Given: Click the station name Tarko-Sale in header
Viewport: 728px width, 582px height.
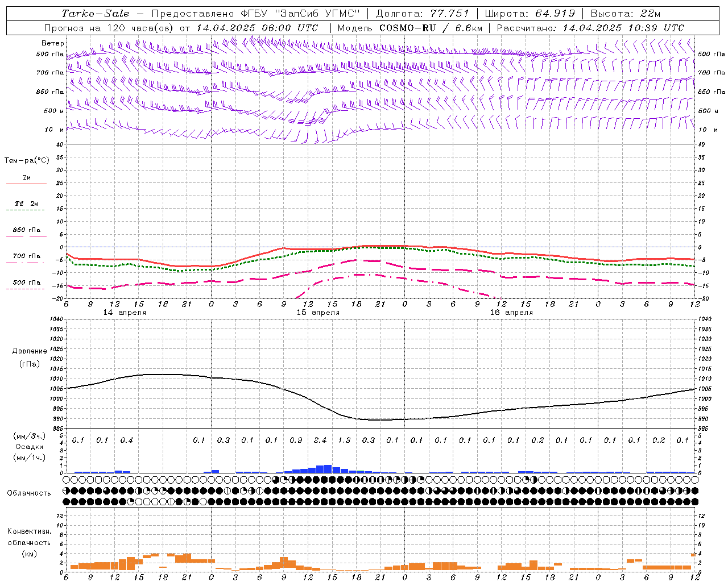Looking at the screenshot, I should point(96,14).
